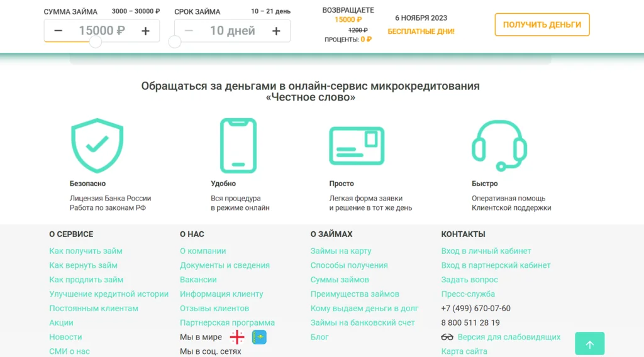Open the Блог link
The width and height of the screenshot is (644, 357).
pyautogui.click(x=319, y=337)
